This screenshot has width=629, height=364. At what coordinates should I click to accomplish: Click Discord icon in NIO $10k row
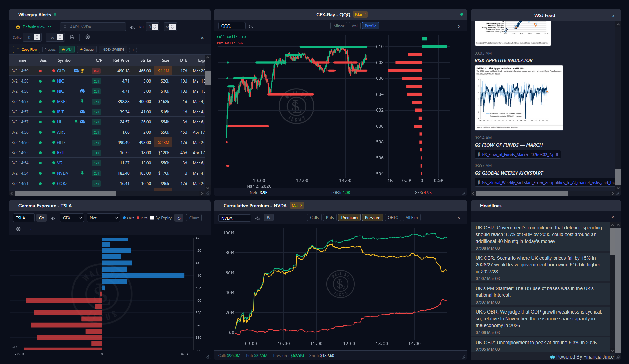coord(82,91)
